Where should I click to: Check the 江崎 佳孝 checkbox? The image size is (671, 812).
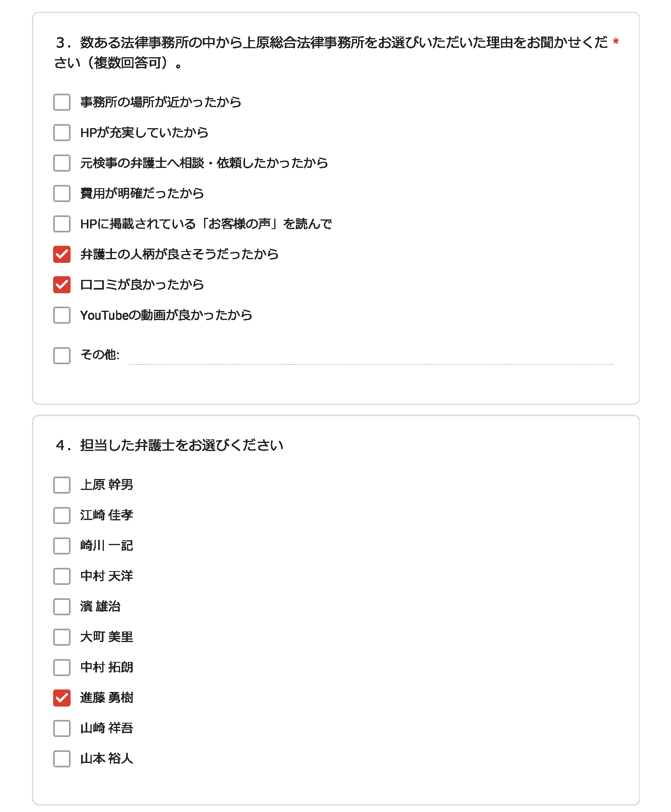click(62, 515)
